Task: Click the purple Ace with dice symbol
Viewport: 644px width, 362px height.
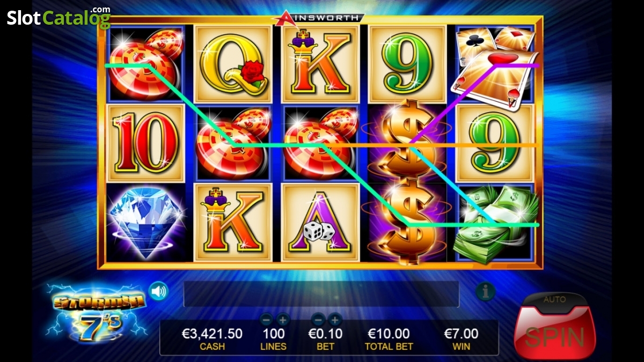Action: point(320,222)
